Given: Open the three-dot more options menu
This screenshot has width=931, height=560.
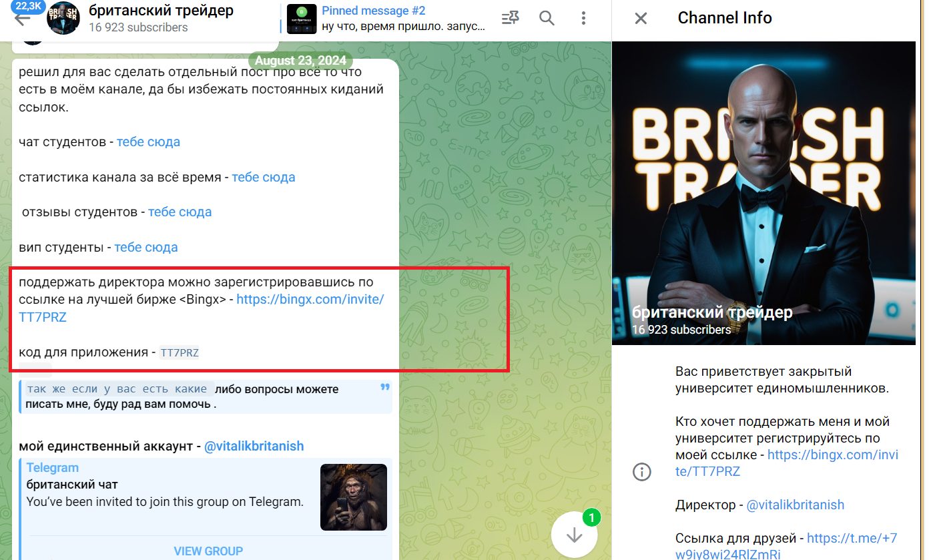Looking at the screenshot, I should pyautogui.click(x=584, y=19).
